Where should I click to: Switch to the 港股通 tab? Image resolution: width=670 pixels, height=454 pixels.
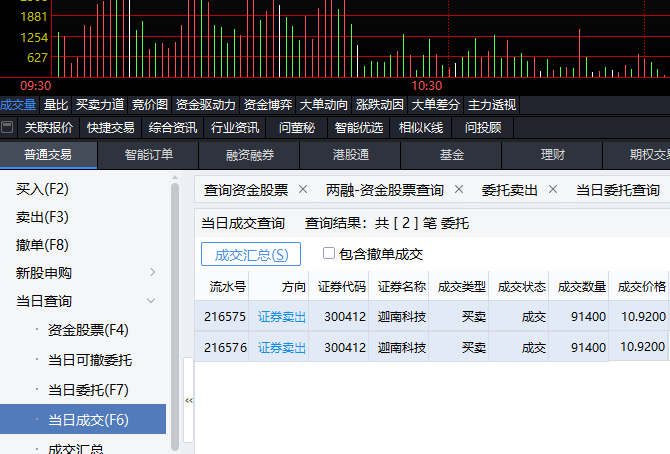pyautogui.click(x=350, y=155)
